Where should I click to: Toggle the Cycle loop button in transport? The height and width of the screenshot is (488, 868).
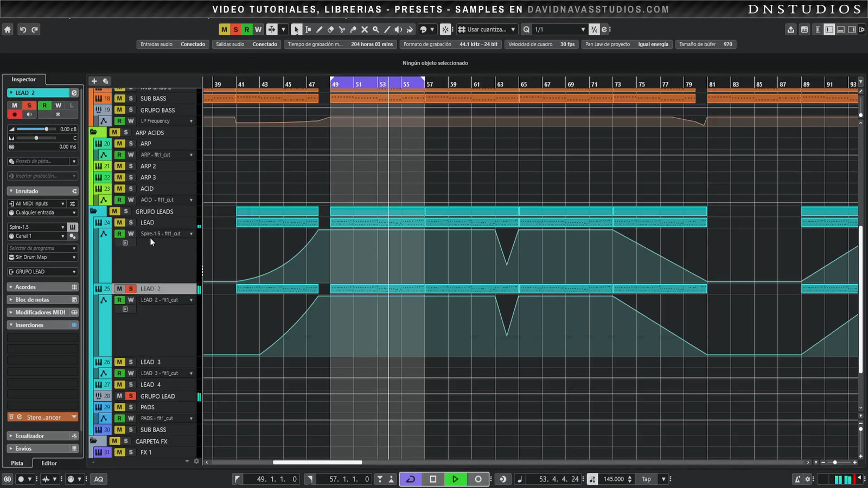411,479
